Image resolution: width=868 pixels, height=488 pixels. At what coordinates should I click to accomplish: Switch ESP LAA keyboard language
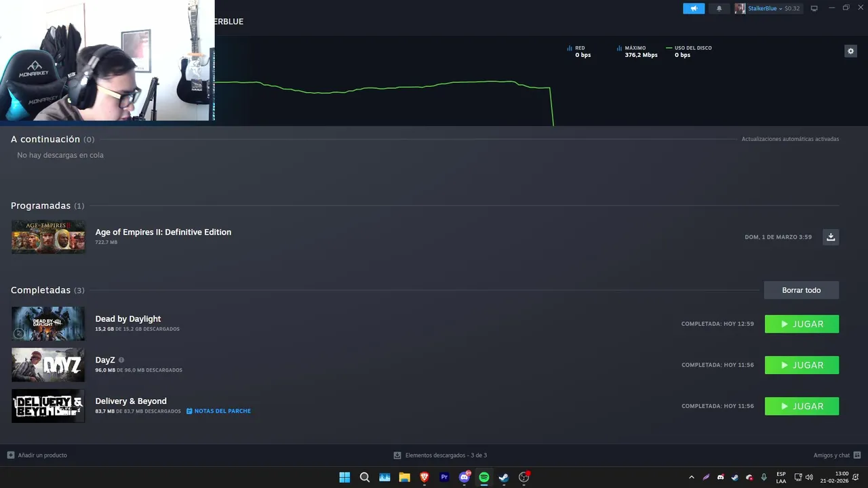pyautogui.click(x=781, y=477)
